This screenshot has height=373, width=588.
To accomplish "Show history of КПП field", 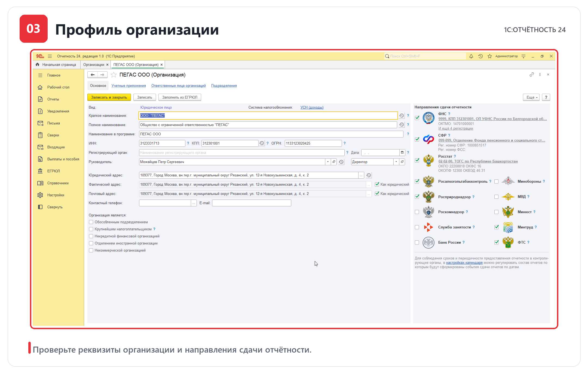I will (x=262, y=143).
